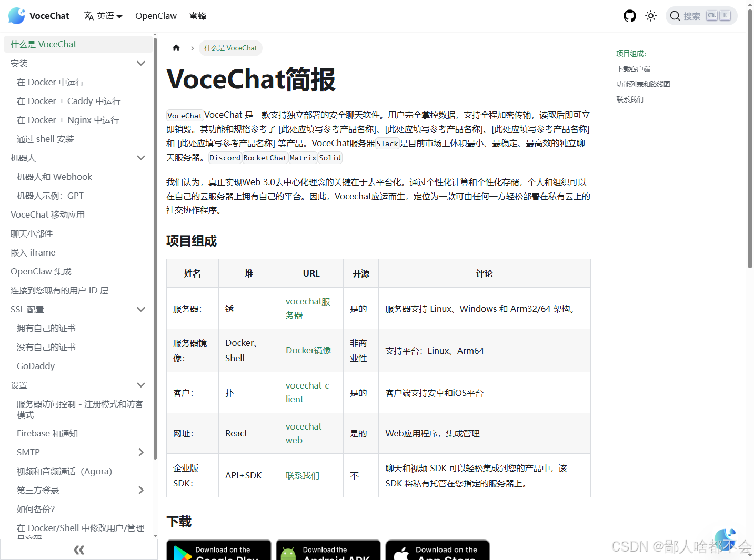754x560 pixels.
Task: Open the GitHub repository icon
Action: click(x=630, y=16)
